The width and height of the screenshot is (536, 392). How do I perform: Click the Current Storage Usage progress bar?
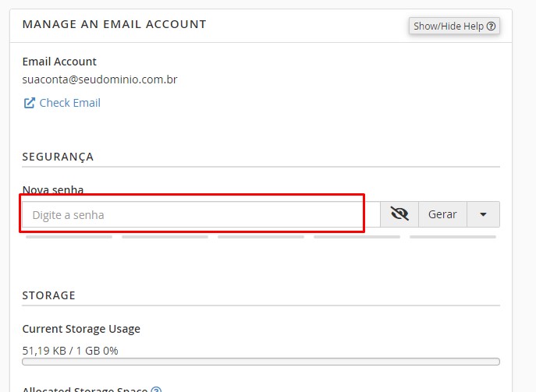point(261,362)
